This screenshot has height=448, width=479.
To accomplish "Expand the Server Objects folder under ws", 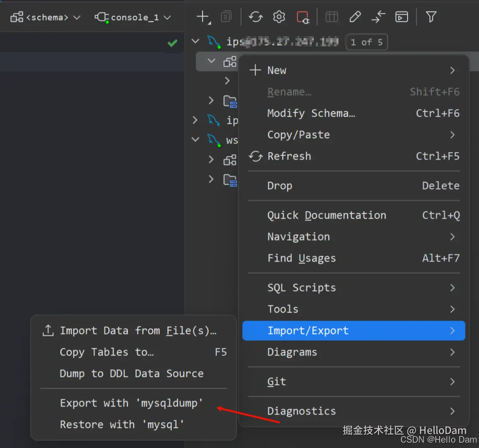I will click(211, 179).
